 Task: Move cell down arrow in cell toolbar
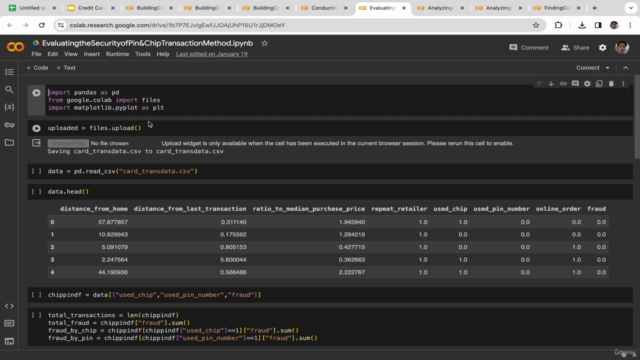coord(551,84)
